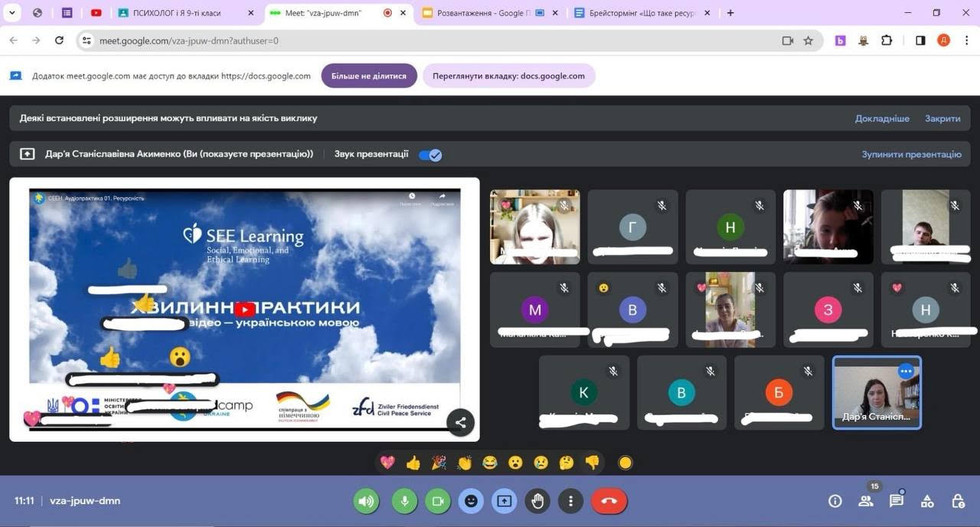Open the side panel icon

[x=921, y=41]
